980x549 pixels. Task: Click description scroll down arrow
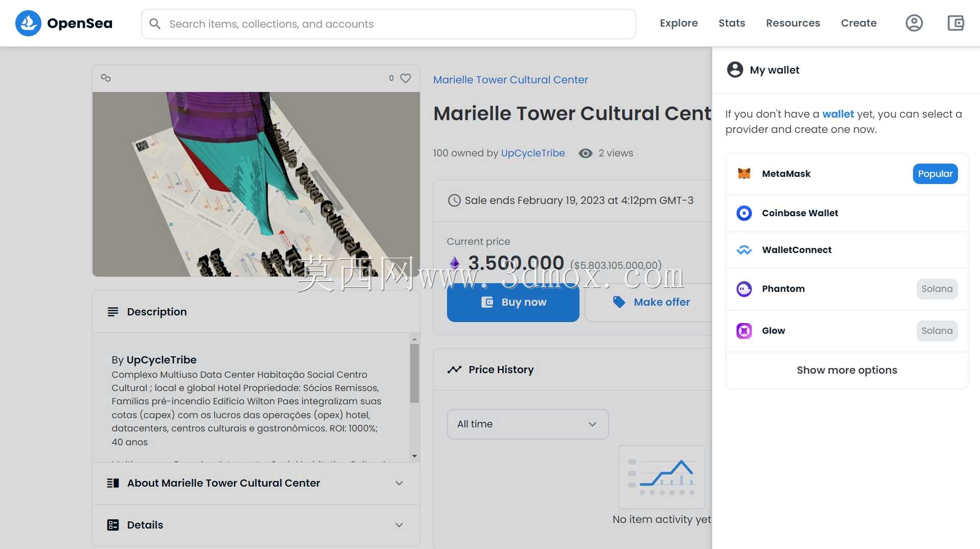click(414, 456)
